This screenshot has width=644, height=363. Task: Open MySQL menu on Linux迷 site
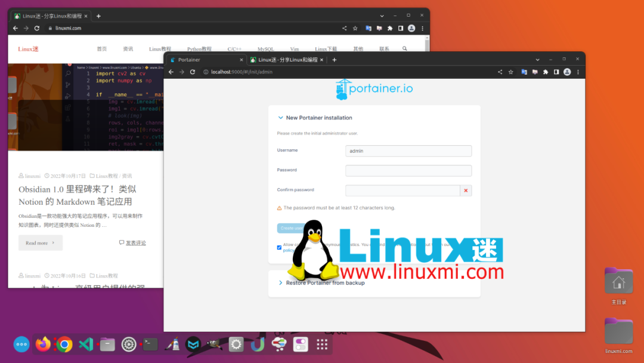pos(265,49)
